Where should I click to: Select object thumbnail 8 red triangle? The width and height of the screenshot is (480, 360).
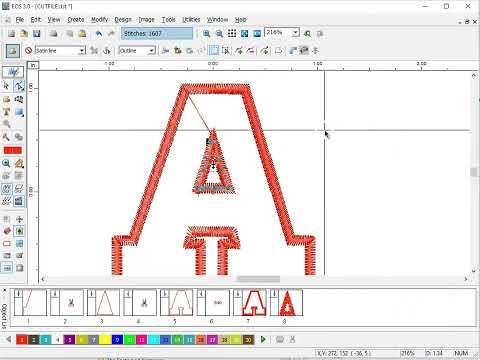287,302
